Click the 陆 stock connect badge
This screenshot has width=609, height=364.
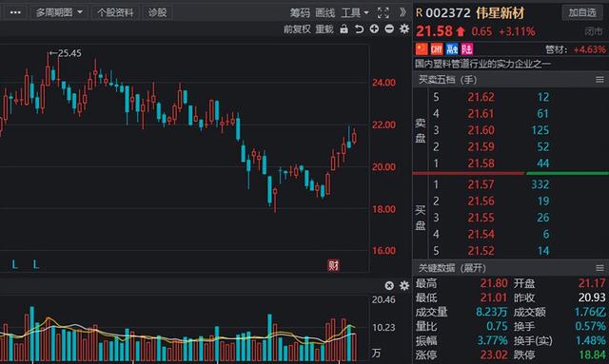coord(467,48)
